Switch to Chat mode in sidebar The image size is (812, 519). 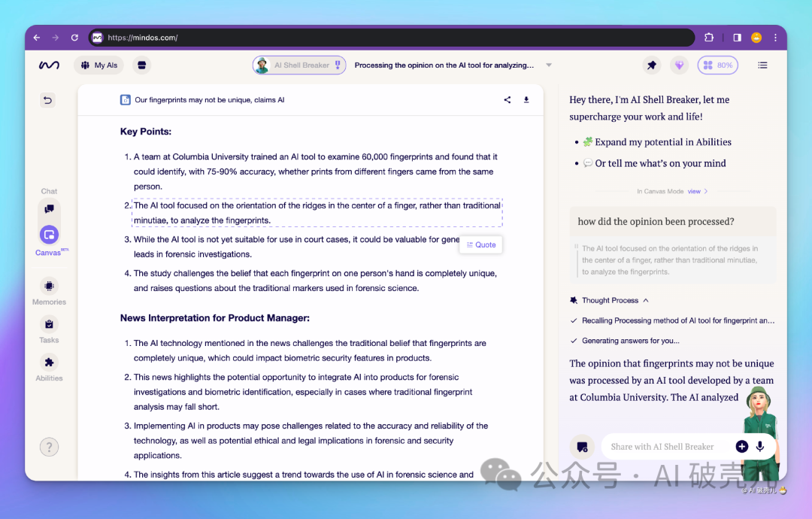(x=49, y=209)
